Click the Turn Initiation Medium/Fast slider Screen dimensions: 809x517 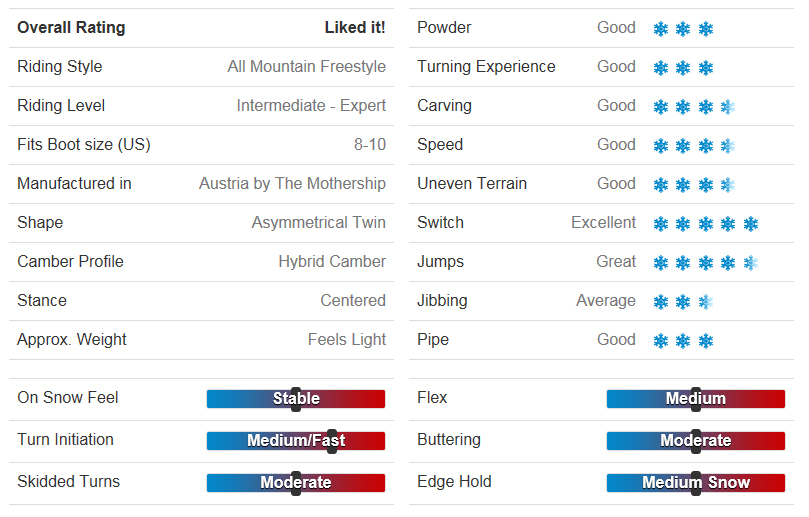click(296, 441)
